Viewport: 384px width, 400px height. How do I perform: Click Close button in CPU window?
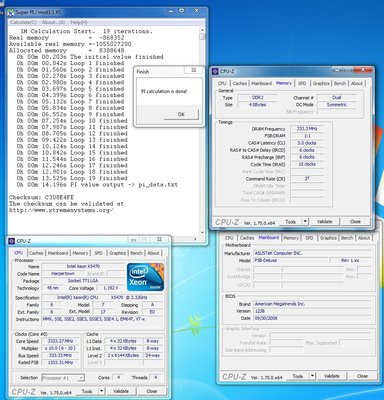point(151,391)
